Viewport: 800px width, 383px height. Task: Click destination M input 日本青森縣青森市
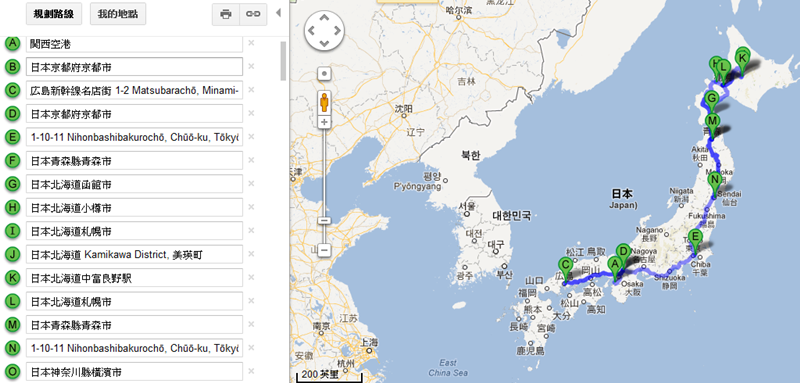(x=134, y=325)
